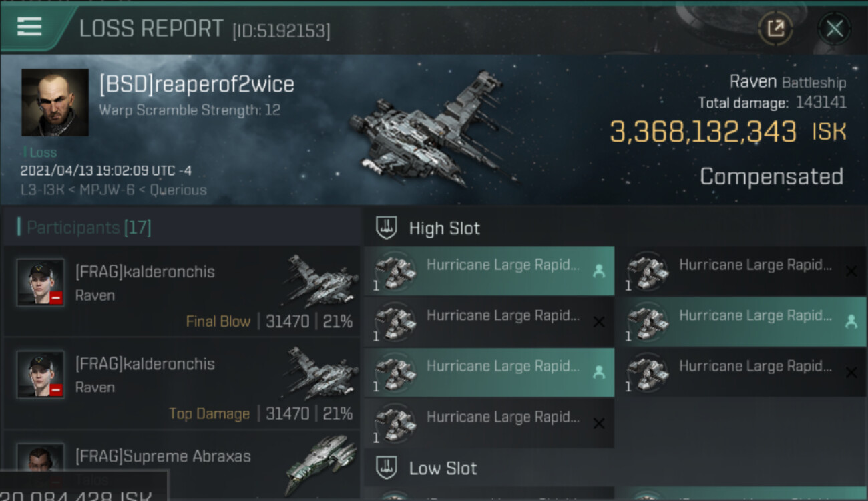868x501 pixels.
Task: Click X icon on bottom single launcher
Action: click(598, 424)
